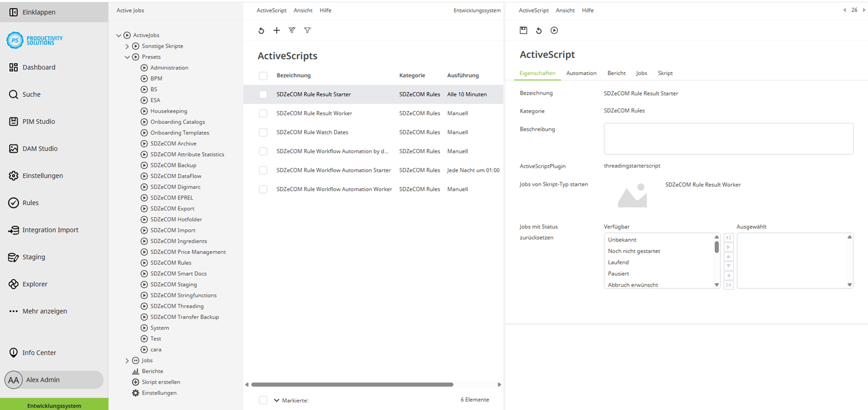Toggle the select-all checkbox beside Bezeichnung header

pos(263,76)
